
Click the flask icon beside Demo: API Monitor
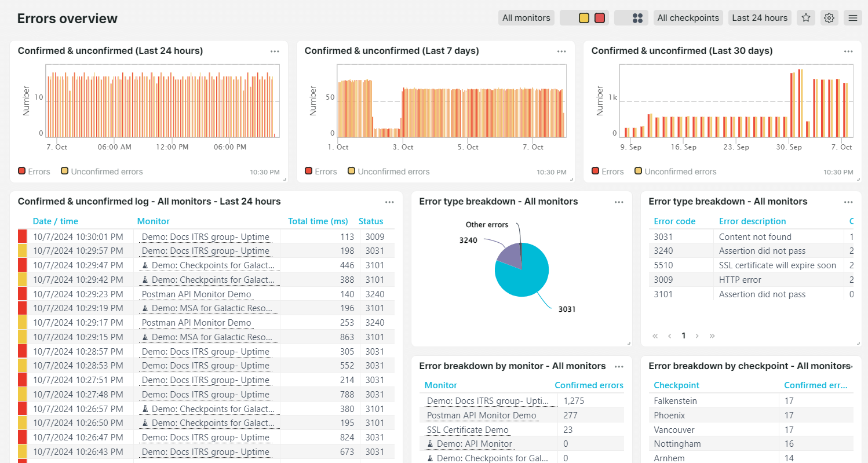pyautogui.click(x=430, y=444)
